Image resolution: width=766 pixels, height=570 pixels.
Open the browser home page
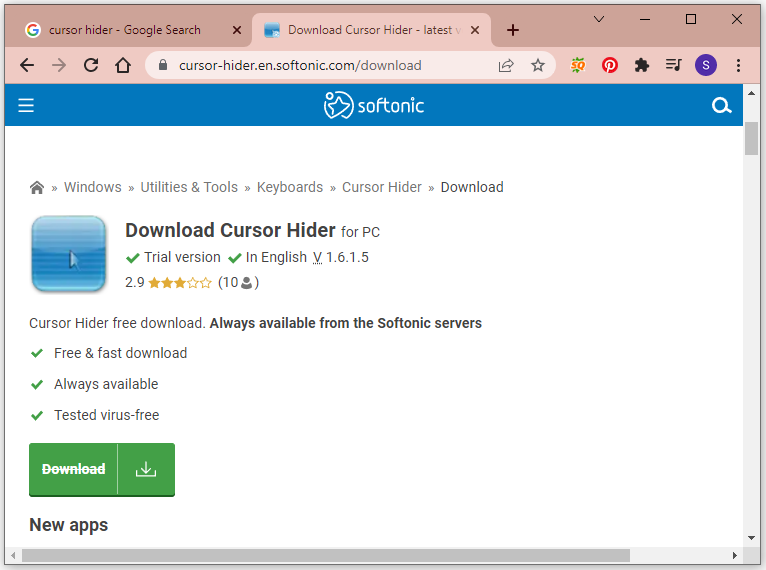coord(123,65)
